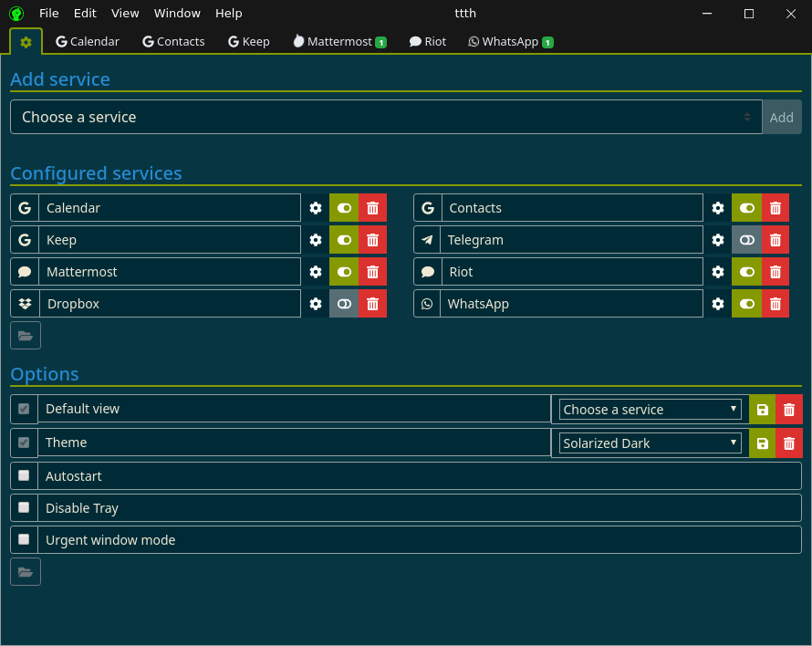Switch to the Contacts tab
The image size is (812, 646).
(173, 41)
